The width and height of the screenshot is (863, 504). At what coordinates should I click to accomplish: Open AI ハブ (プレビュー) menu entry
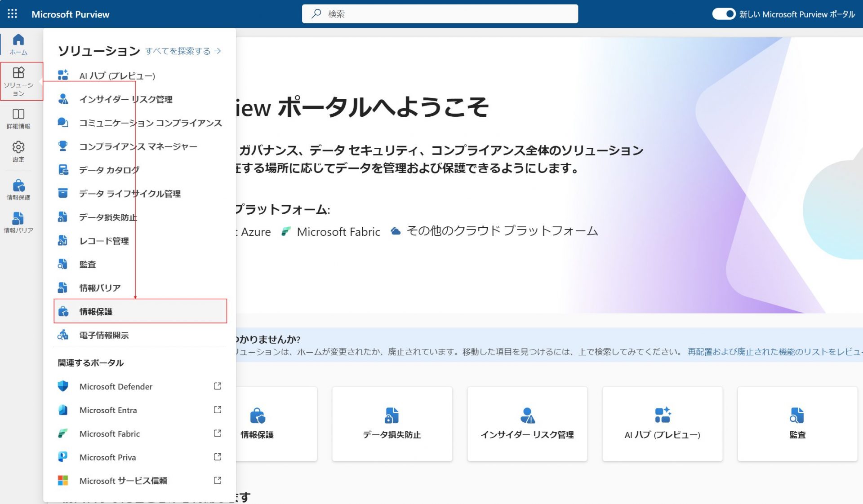pos(117,76)
